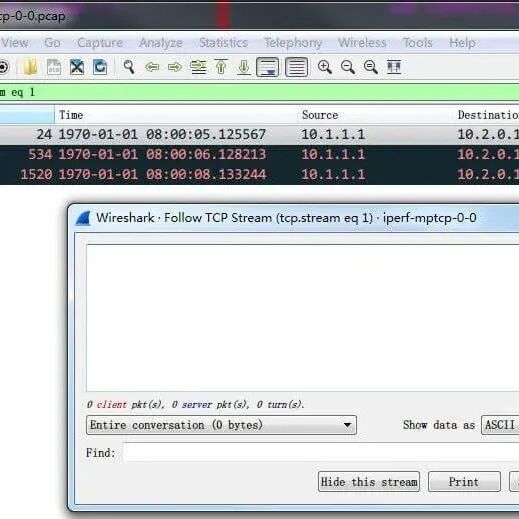Open Show data as ASCII dropdown
Image resolution: width=519 pixels, height=519 pixels.
500,425
